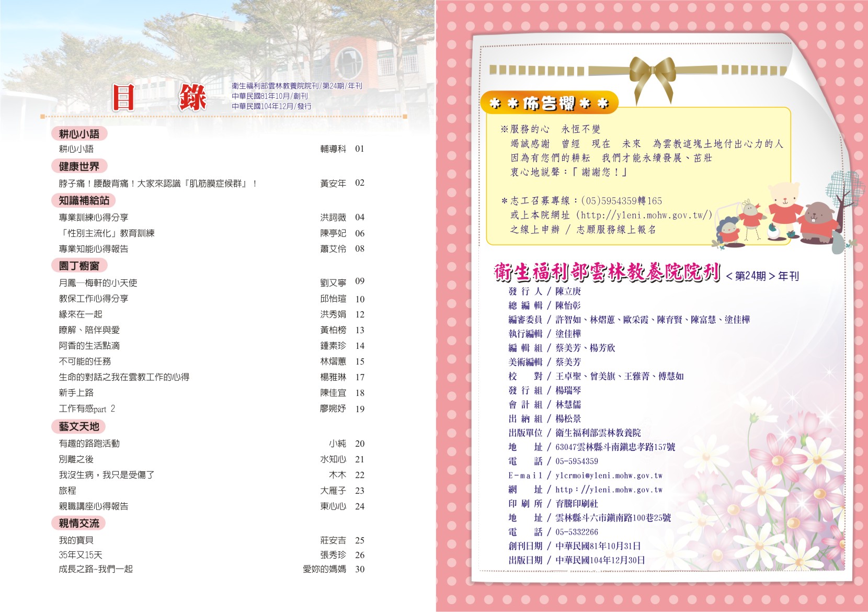Click the gray bird cartoon holding a net
The image size is (868, 612).
pyautogui.click(x=750, y=218)
